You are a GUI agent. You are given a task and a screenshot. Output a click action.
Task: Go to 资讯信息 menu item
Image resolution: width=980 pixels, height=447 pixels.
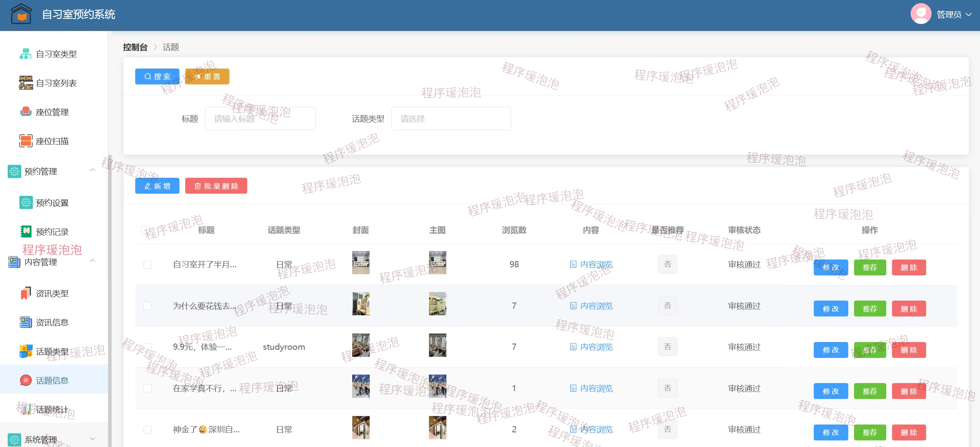pos(52,322)
